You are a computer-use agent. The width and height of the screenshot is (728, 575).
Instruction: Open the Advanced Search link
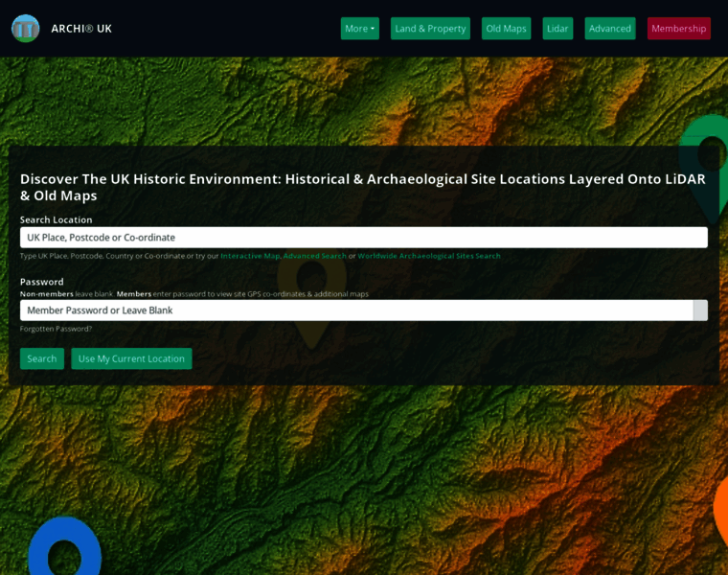[x=315, y=256]
